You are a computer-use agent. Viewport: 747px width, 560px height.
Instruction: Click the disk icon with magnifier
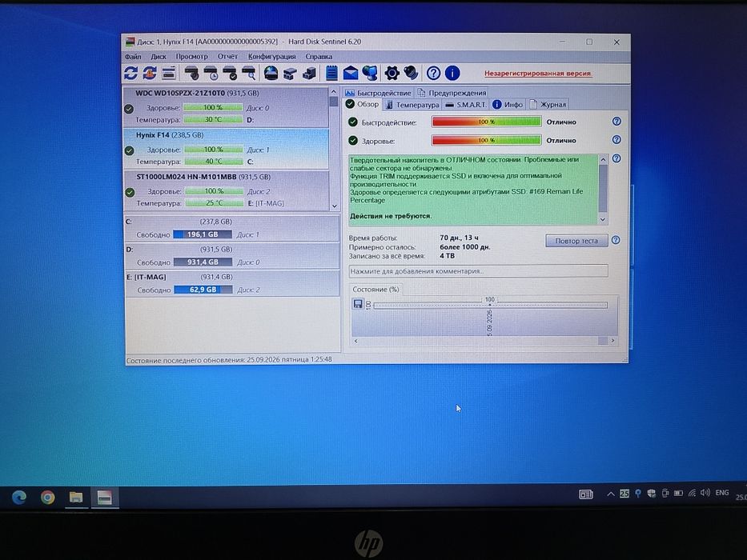click(x=249, y=73)
